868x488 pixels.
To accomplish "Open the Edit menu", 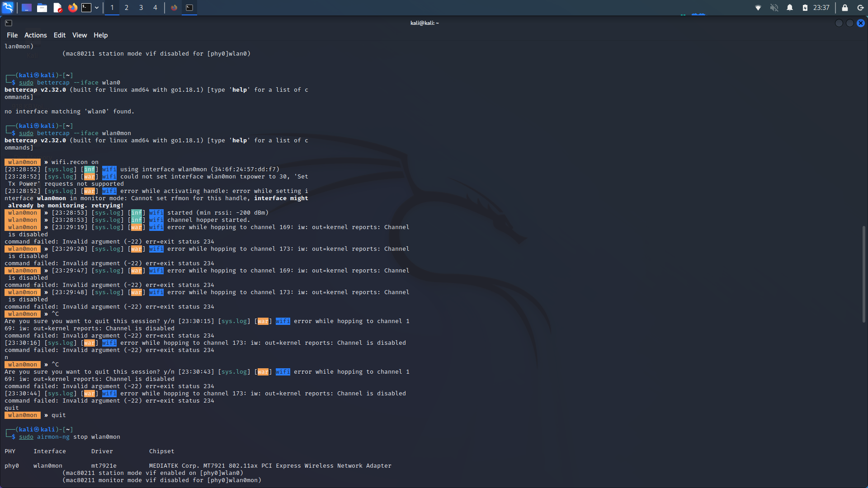I will 59,35.
